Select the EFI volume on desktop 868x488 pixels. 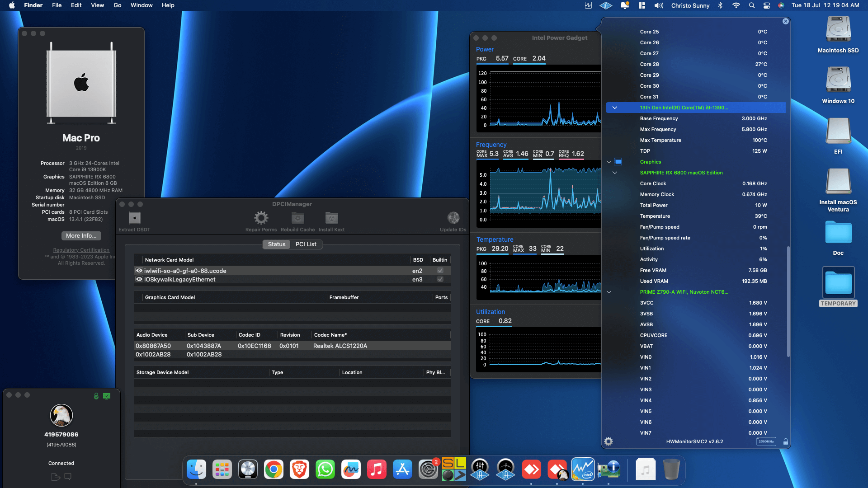click(838, 136)
